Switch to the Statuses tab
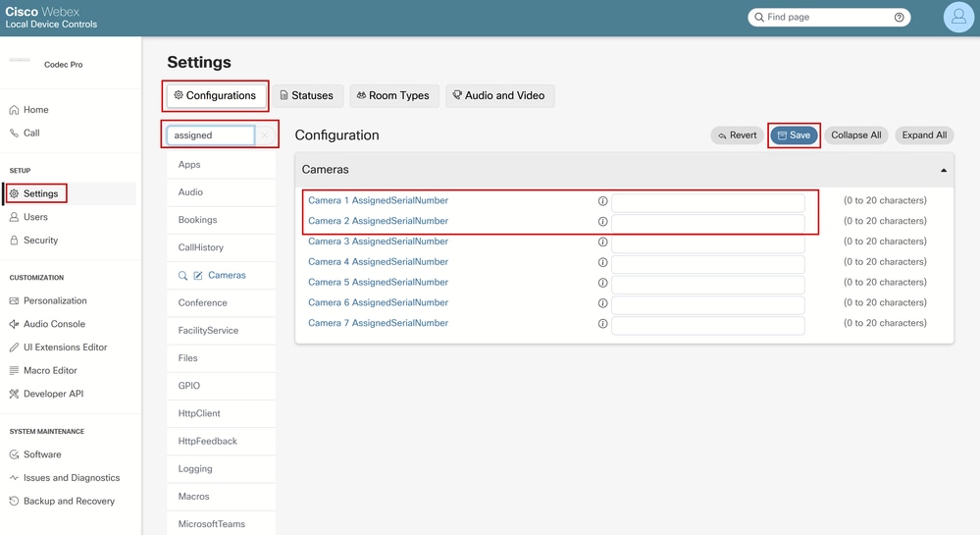 307,96
